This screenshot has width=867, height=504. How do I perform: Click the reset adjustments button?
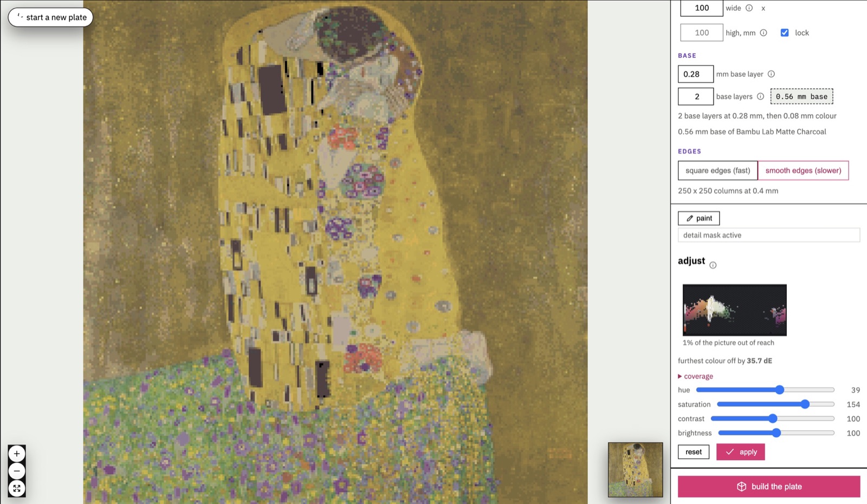coord(694,452)
